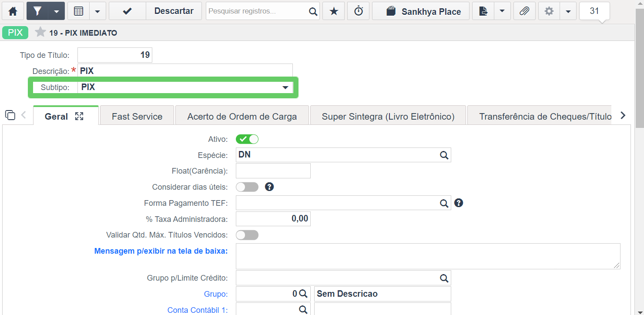Enable Considerar dias úteis switch

tap(247, 187)
